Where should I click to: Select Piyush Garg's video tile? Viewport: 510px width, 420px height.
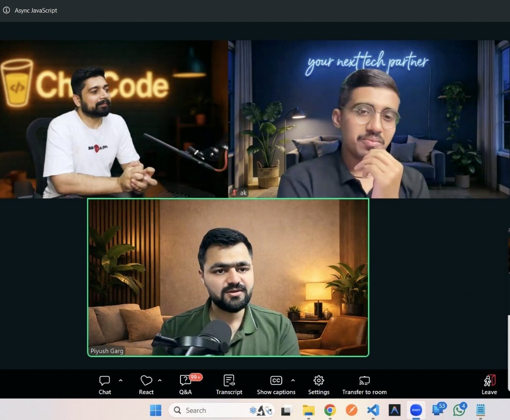228,277
